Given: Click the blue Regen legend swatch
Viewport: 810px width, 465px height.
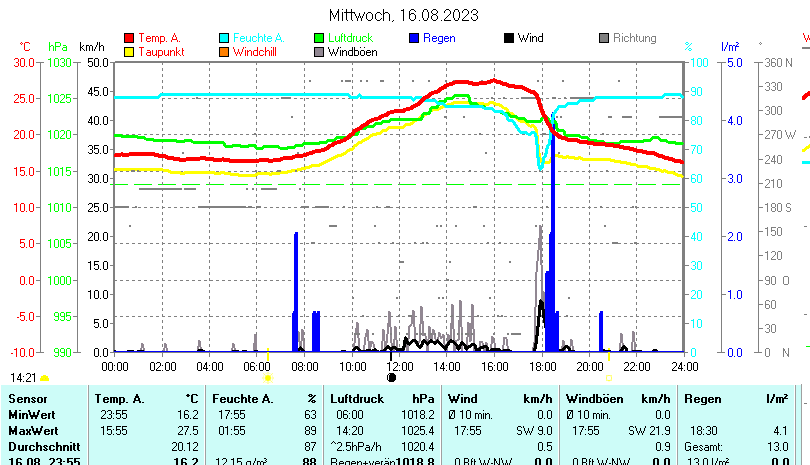Looking at the screenshot, I should 415,38.
